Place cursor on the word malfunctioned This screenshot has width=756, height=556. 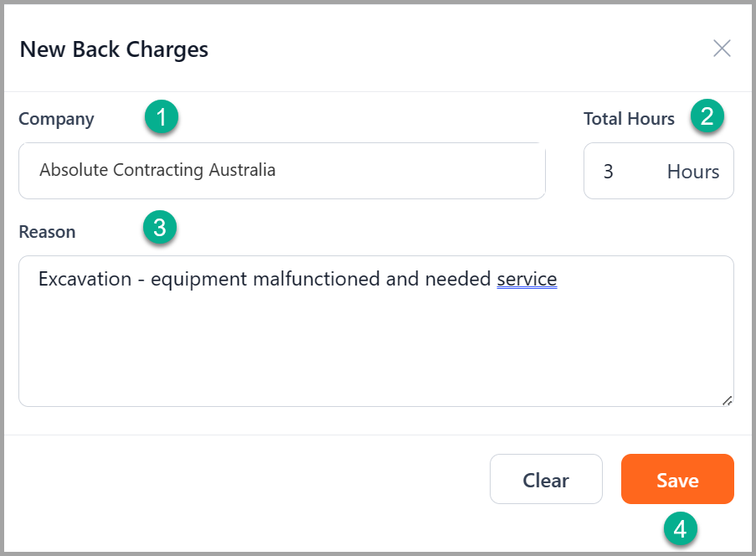click(x=316, y=279)
